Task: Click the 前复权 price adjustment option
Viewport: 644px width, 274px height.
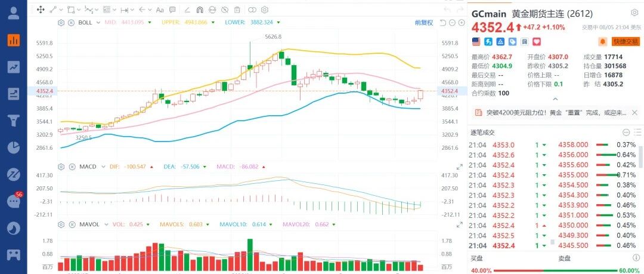Action: tap(424, 23)
